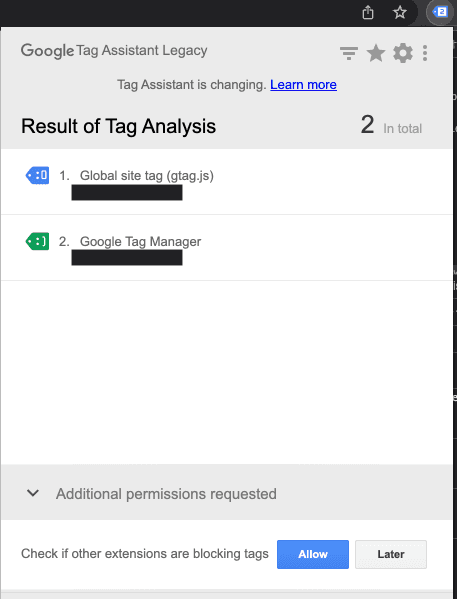457x599 pixels.
Task: Collapse permissions section using the chevron arrow
Action: pyautogui.click(x=33, y=493)
